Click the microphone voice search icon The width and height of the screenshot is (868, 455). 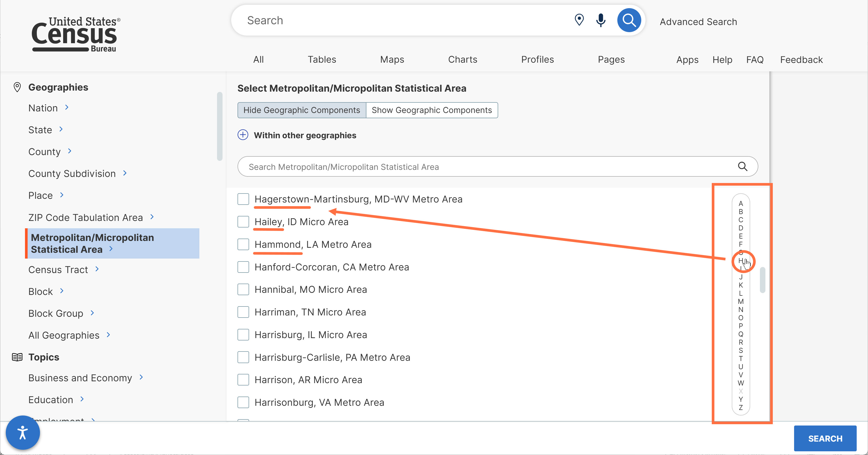click(x=600, y=20)
